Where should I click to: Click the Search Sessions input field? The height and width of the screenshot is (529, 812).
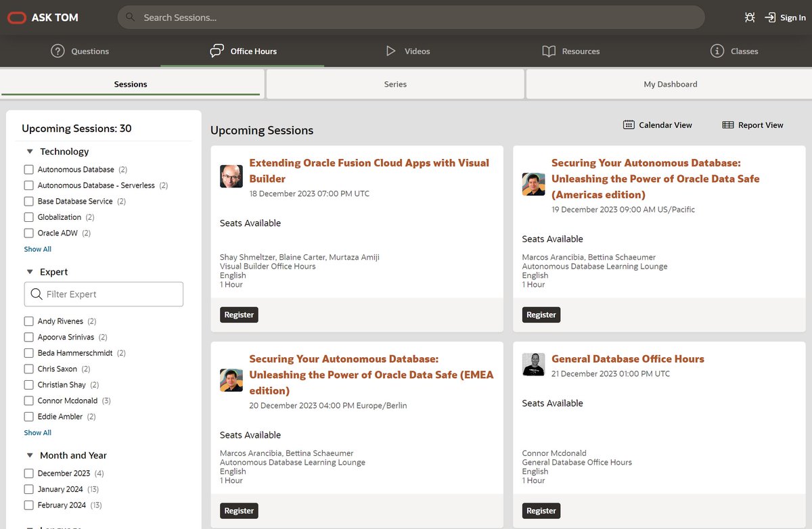point(411,18)
